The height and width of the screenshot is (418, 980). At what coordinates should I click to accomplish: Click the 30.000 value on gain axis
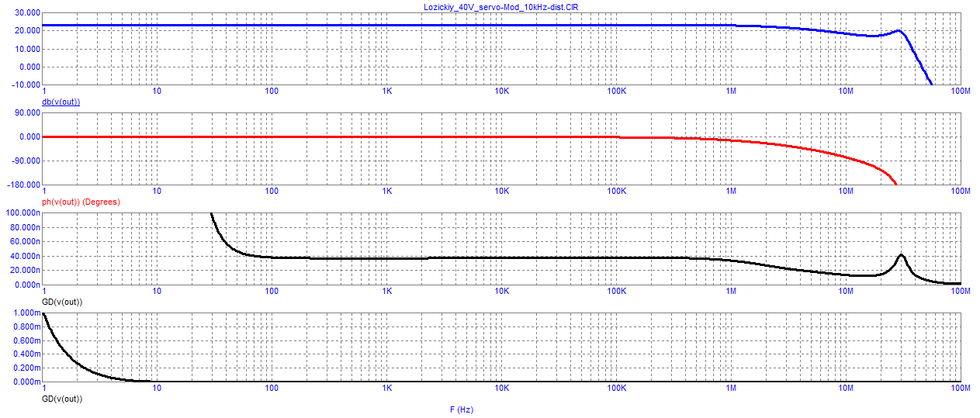(x=27, y=13)
